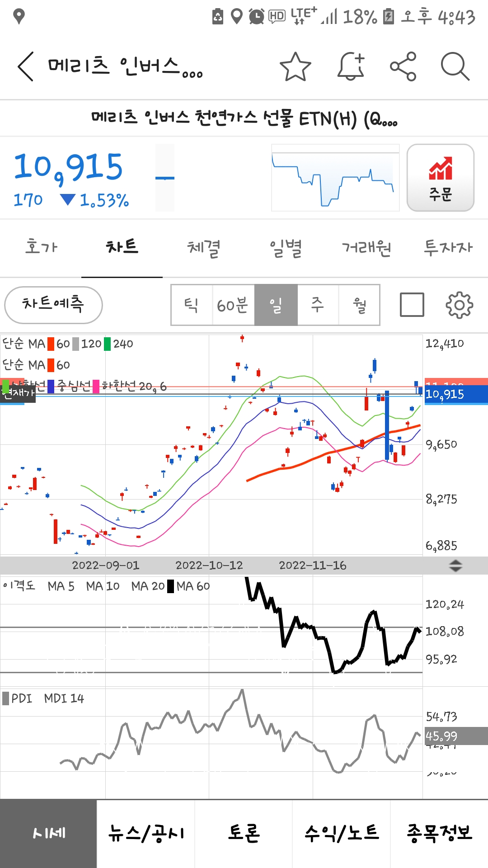This screenshot has width=488, height=868.
Task: Tap the location icon in status bar
Action: [237, 17]
